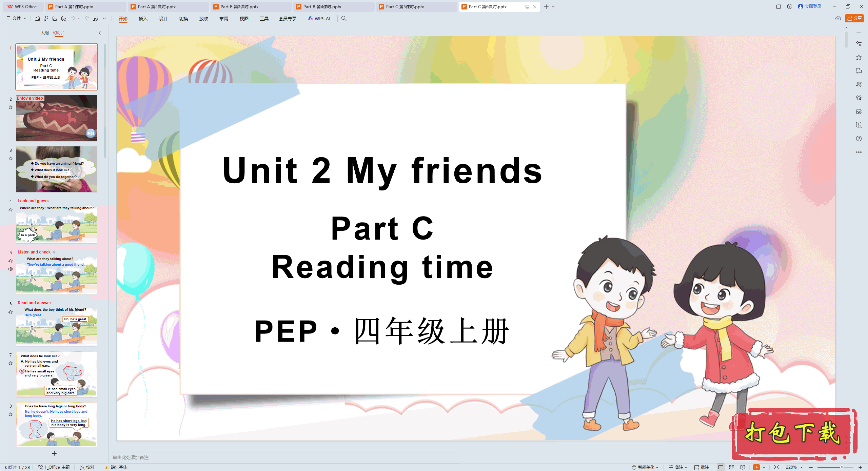868x471 pixels.
Task: Open Print Preview icon
Action: [64, 18]
